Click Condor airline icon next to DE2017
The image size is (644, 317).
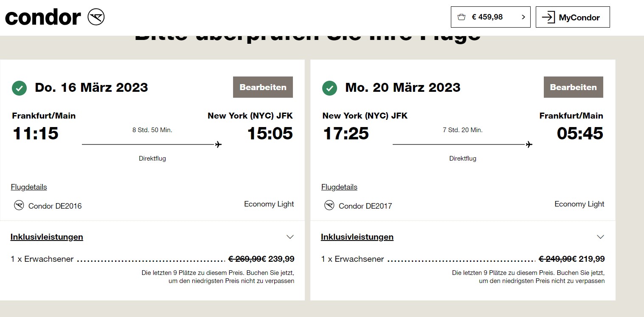[329, 206]
